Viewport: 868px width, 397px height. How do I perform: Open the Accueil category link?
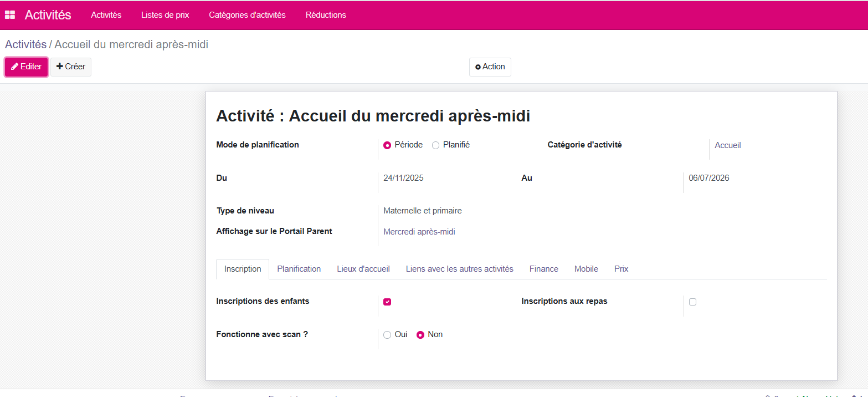click(727, 145)
